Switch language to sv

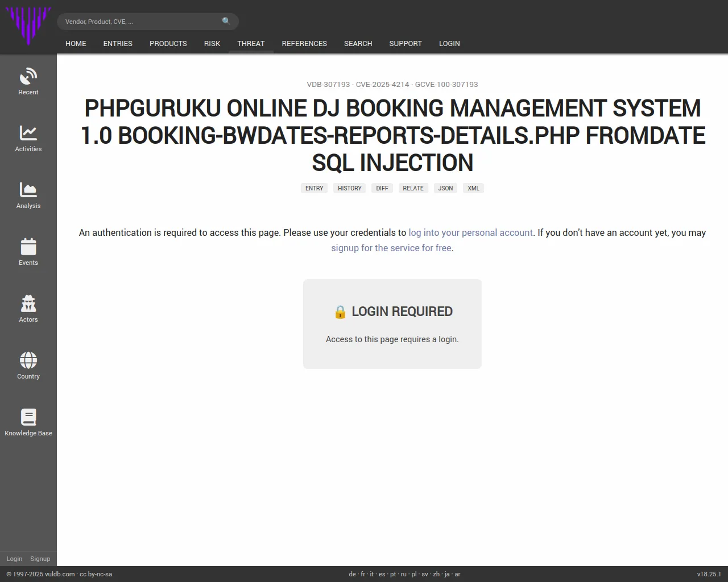pos(425,574)
